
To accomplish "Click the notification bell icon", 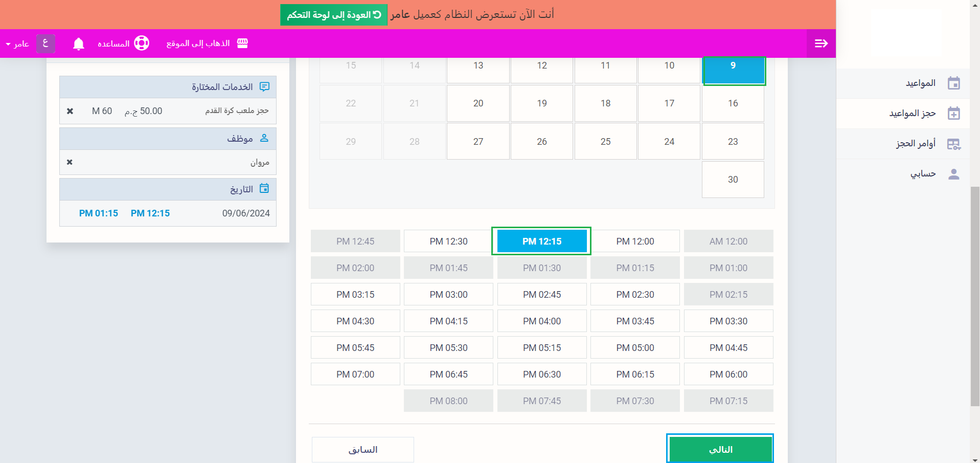I will click(x=78, y=44).
